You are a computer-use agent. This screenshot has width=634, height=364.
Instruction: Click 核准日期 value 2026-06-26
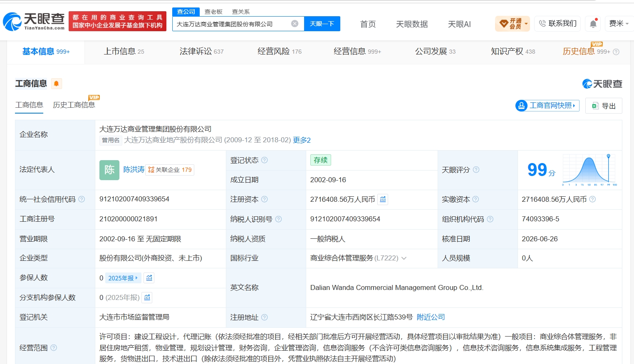click(540, 239)
